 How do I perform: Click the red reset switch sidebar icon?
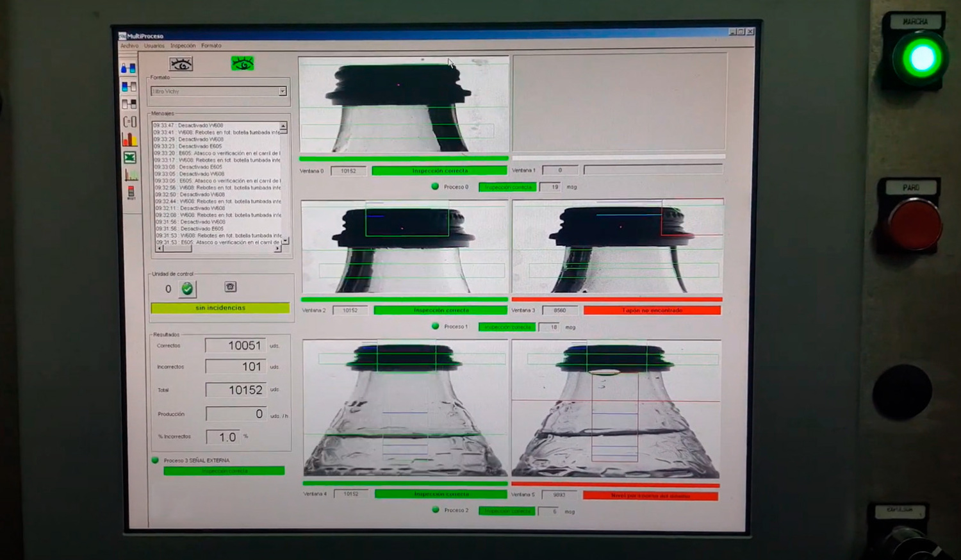pyautogui.click(x=131, y=192)
